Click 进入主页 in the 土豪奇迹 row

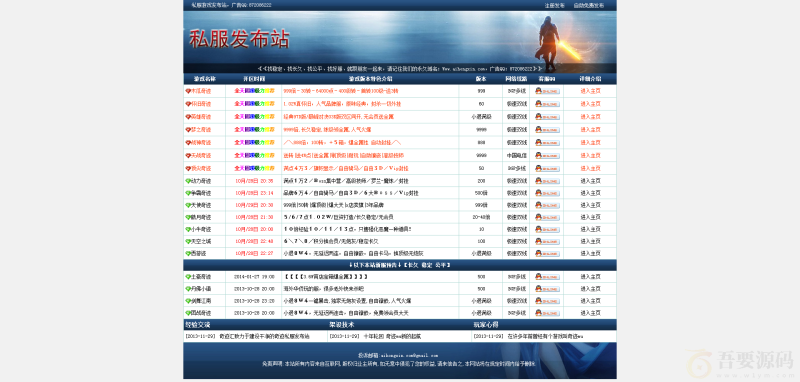coord(590,276)
